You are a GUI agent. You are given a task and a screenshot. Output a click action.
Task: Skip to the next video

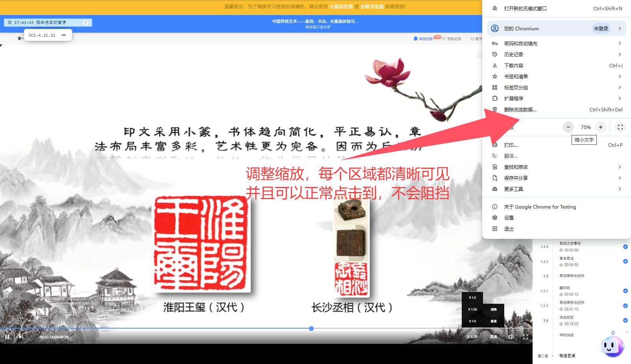(x=21, y=337)
